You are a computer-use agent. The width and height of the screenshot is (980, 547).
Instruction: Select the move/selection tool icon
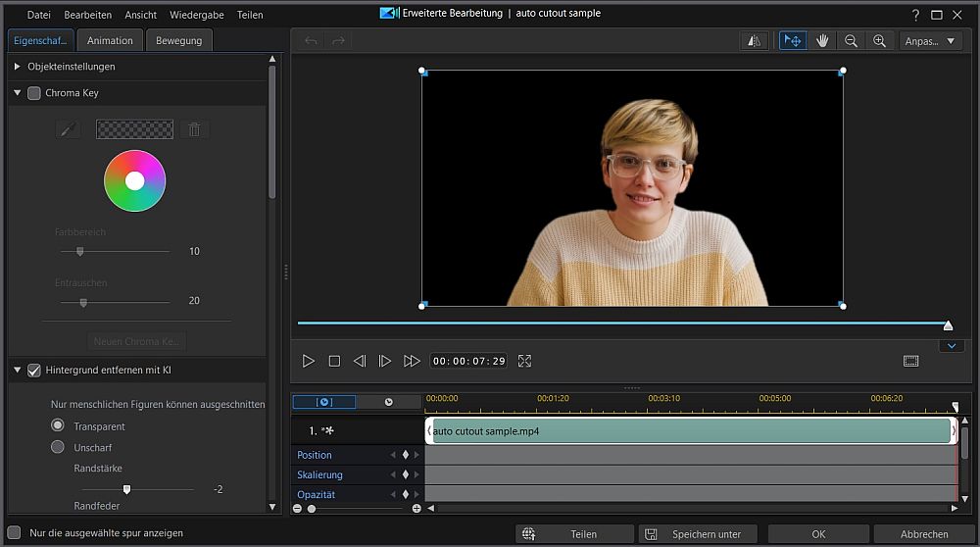pyautogui.click(x=793, y=41)
